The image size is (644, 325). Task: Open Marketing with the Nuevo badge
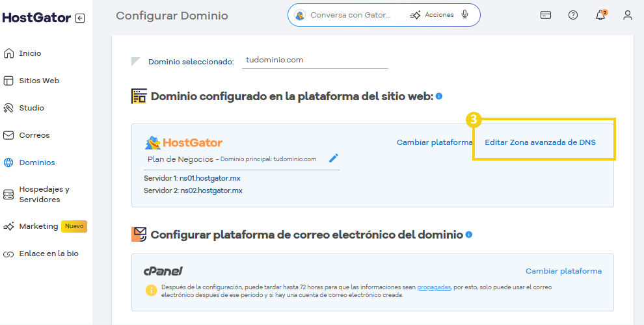[x=39, y=226]
